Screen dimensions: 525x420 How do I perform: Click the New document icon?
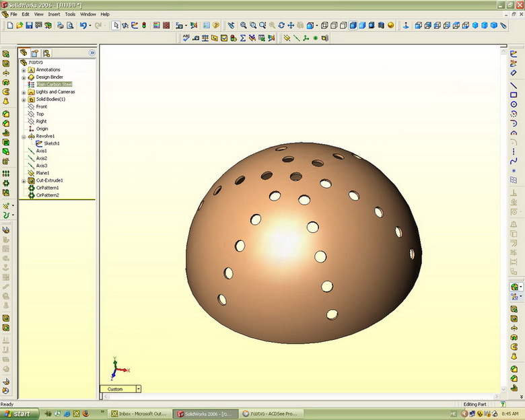click(9, 26)
